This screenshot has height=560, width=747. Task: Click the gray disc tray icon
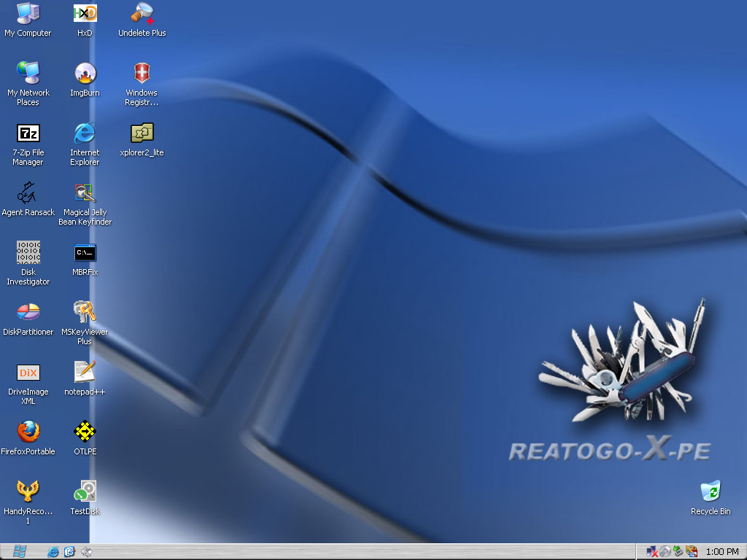pyautogui.click(x=665, y=552)
